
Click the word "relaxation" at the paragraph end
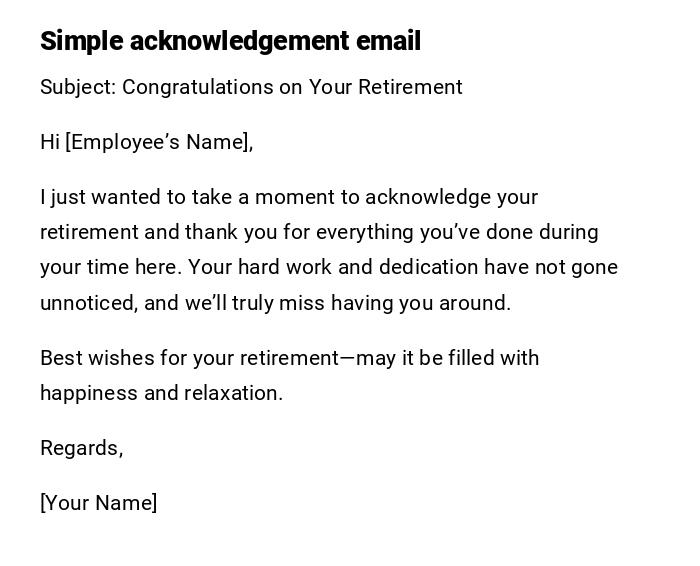click(x=232, y=393)
